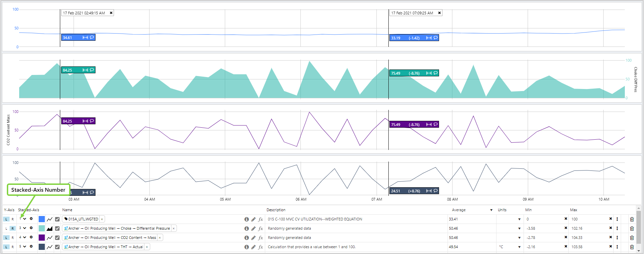Remove the Archer THT Actual tag

click(x=147, y=247)
